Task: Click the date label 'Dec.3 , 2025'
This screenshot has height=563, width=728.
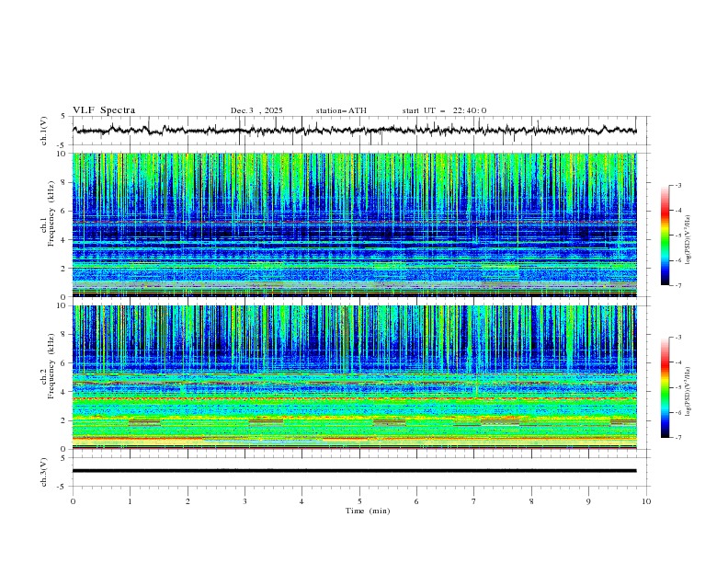Action: tap(256, 110)
